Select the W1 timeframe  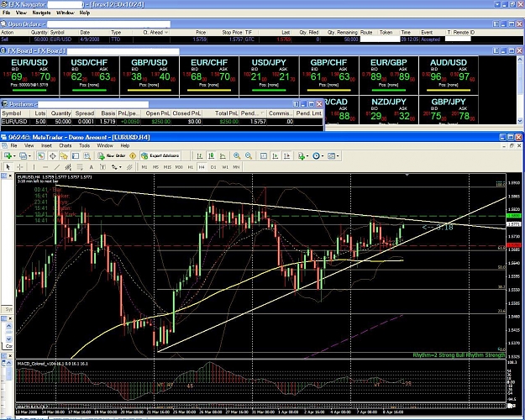click(x=225, y=167)
